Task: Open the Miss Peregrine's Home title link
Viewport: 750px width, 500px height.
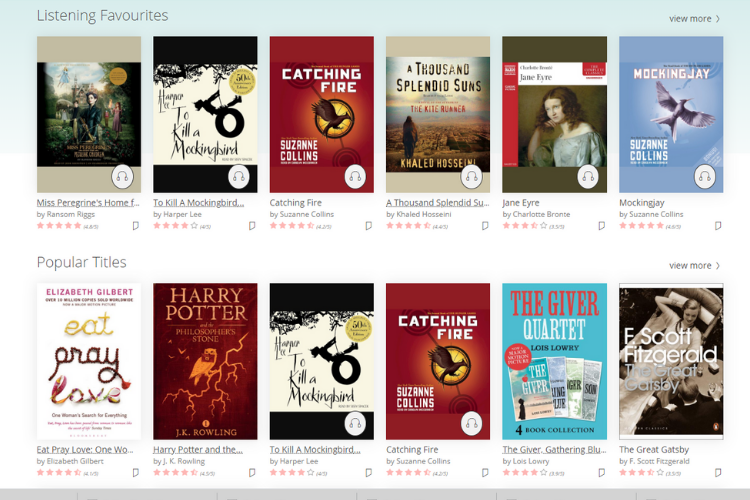Action: [x=88, y=202]
